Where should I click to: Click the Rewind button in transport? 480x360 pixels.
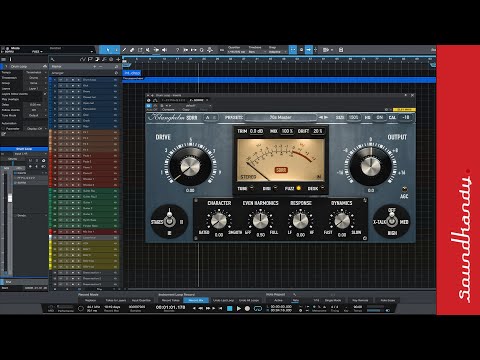pos(201,309)
